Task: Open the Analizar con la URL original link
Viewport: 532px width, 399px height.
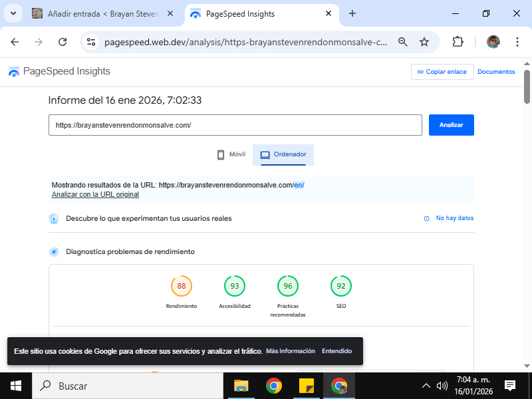Action: (95, 195)
